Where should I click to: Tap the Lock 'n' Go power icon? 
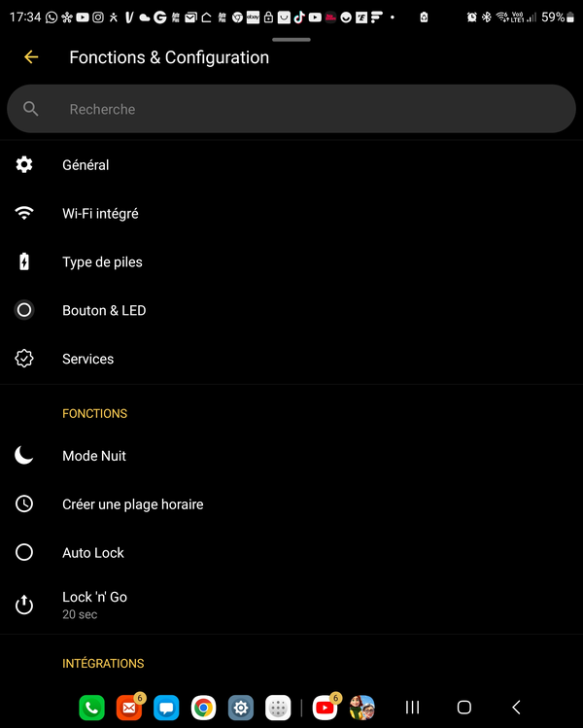pos(24,605)
